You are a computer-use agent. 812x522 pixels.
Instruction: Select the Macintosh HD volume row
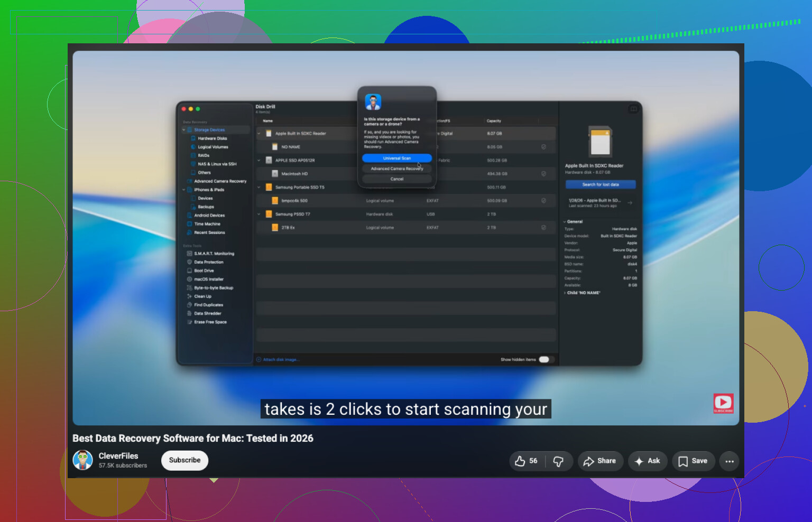[406, 174]
